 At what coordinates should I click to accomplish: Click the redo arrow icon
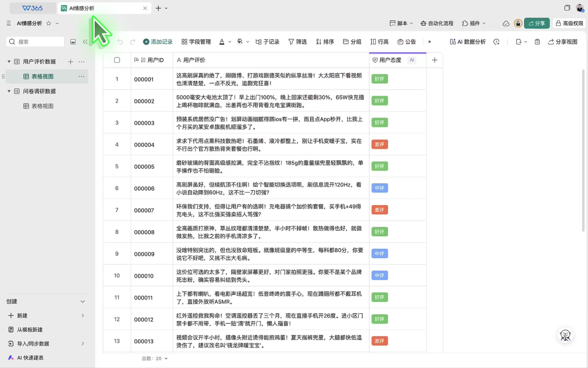pyautogui.click(x=133, y=42)
